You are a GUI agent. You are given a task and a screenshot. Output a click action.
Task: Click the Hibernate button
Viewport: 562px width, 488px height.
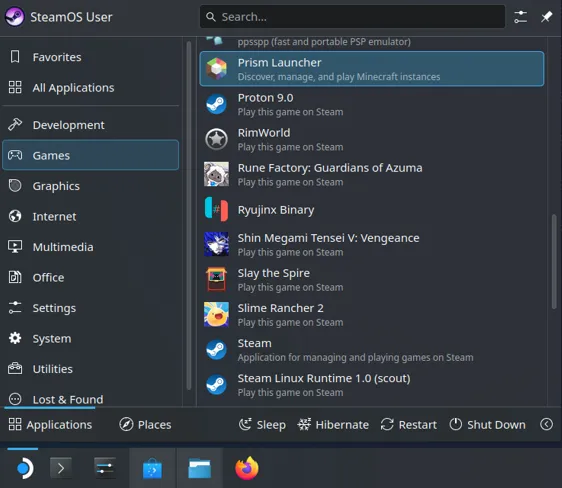(x=333, y=425)
